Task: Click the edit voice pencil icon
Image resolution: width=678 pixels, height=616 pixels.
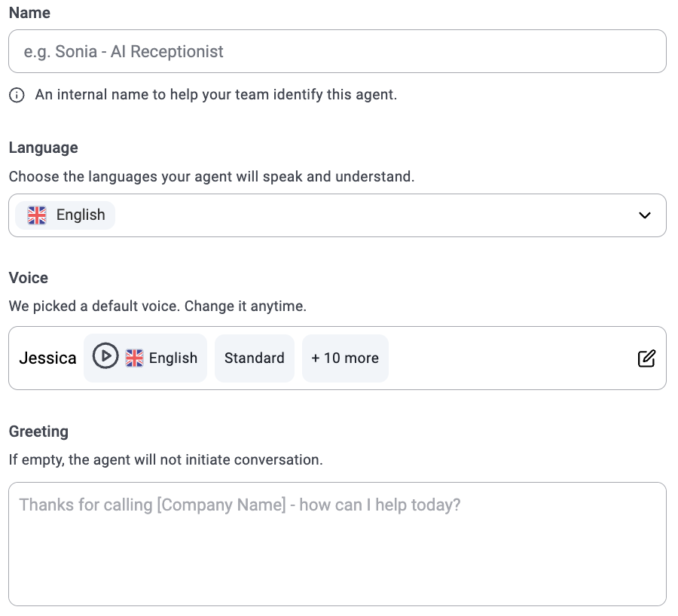Action: coord(646,358)
